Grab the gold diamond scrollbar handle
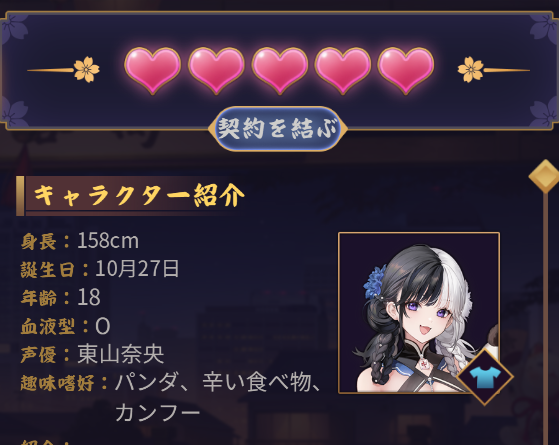Viewport: 559px width, 446px height. [545, 176]
